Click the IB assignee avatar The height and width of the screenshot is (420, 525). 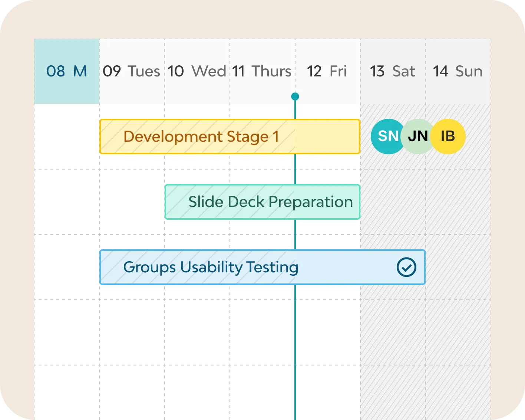(x=448, y=137)
